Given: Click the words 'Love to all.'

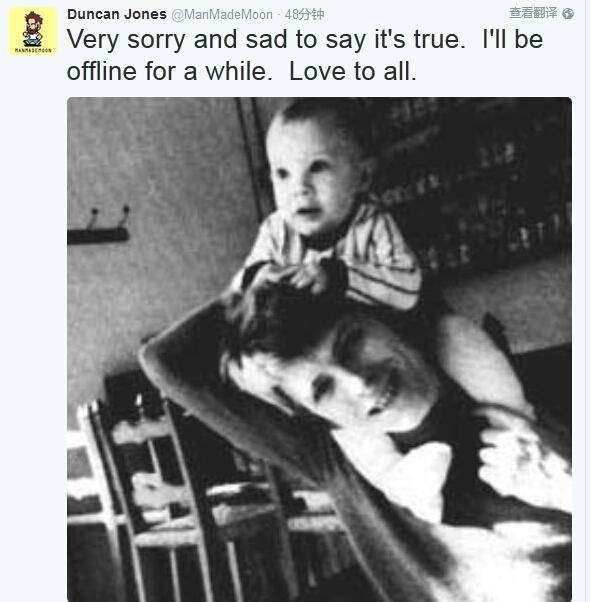Looking at the screenshot, I should (353, 71).
